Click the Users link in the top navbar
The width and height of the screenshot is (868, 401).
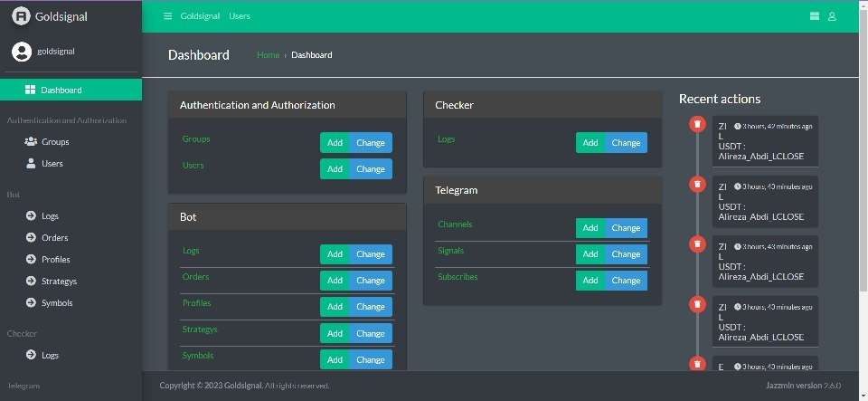click(x=239, y=16)
